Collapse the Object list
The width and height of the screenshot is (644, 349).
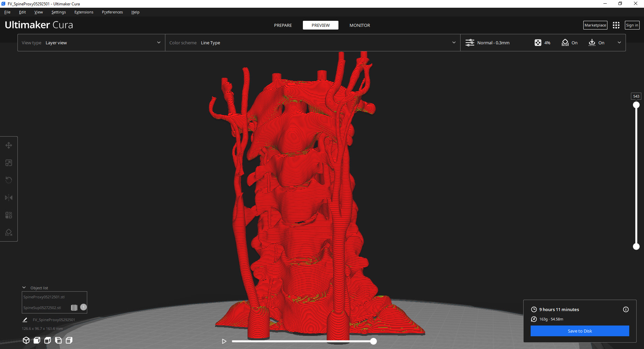[x=24, y=288]
